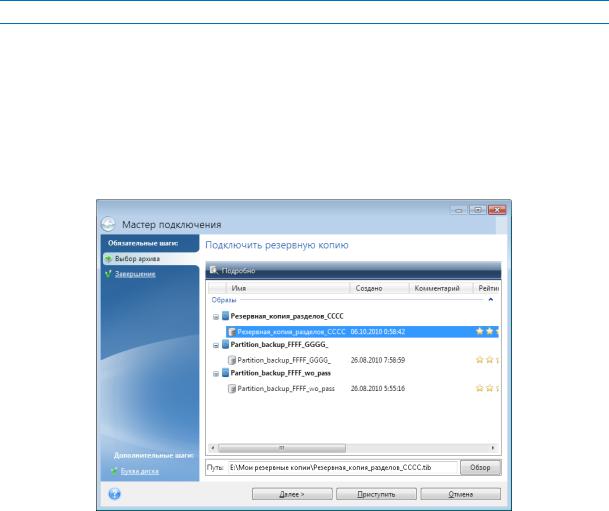Click disk icon of Резервная_копия_разделов_CCCC group
This screenshot has height=511, width=609.
[x=225, y=316]
